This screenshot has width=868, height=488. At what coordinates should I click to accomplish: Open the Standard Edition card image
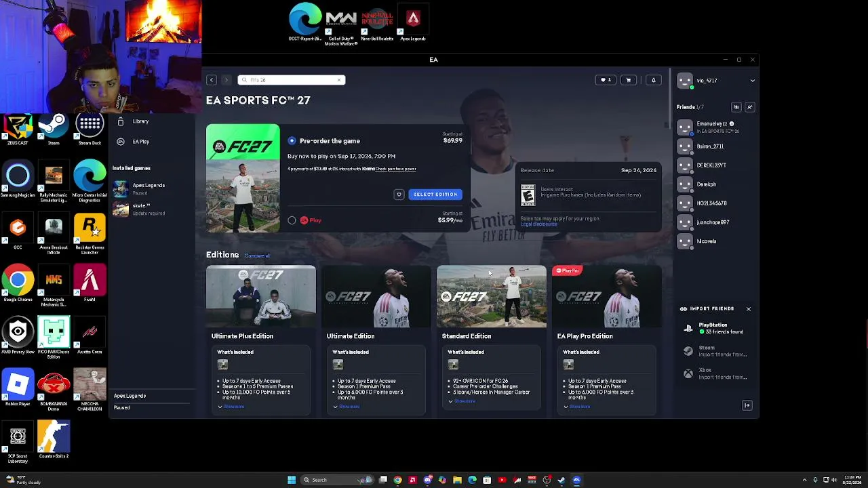pos(492,296)
